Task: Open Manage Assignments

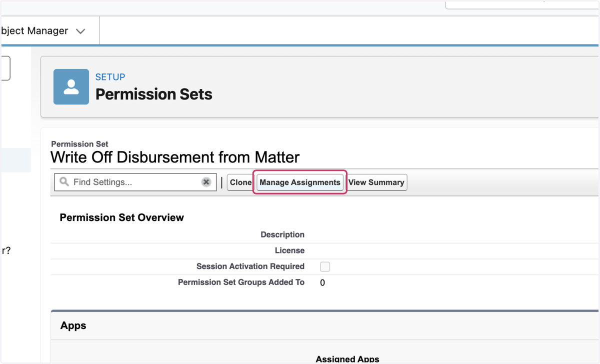Action: [x=300, y=182]
